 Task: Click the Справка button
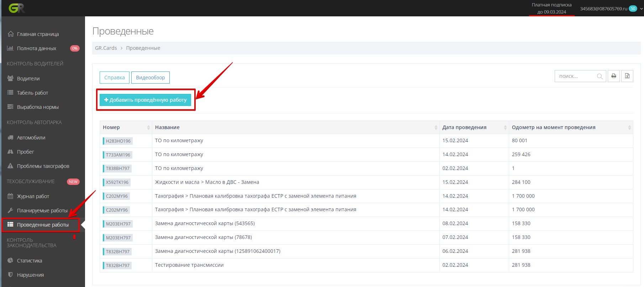pyautogui.click(x=114, y=78)
